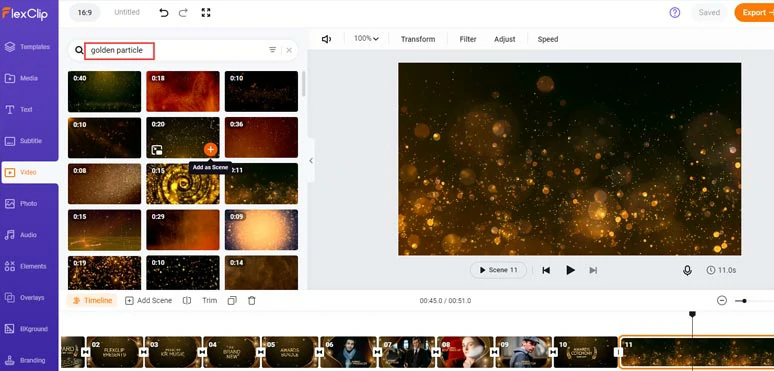Screen dimensions: 774x371
Task: Click the search magnifier icon
Action: click(x=79, y=50)
